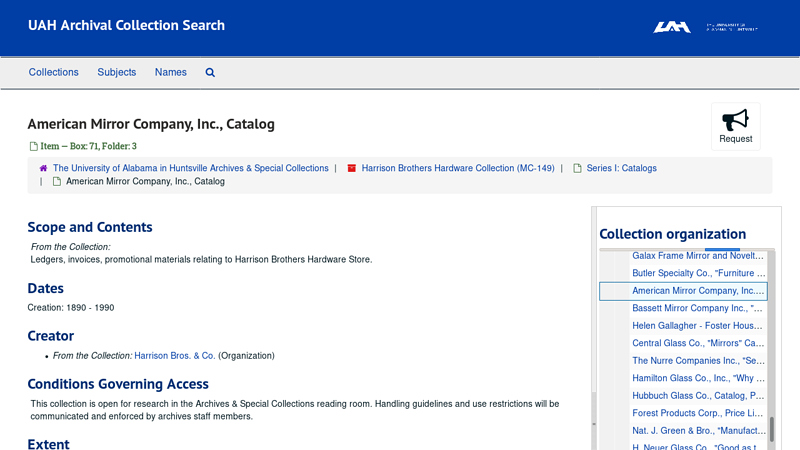Open the Names menu item
Viewport: 800px width, 450px height.
(171, 72)
